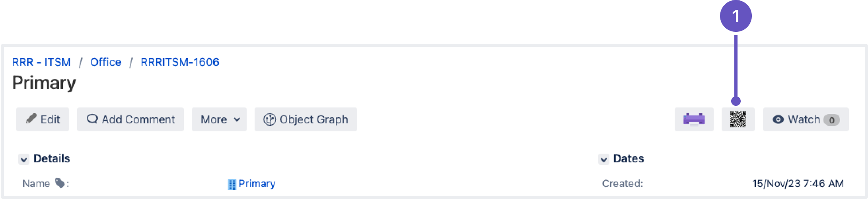Click the speech bubble comment icon

pos(92,119)
